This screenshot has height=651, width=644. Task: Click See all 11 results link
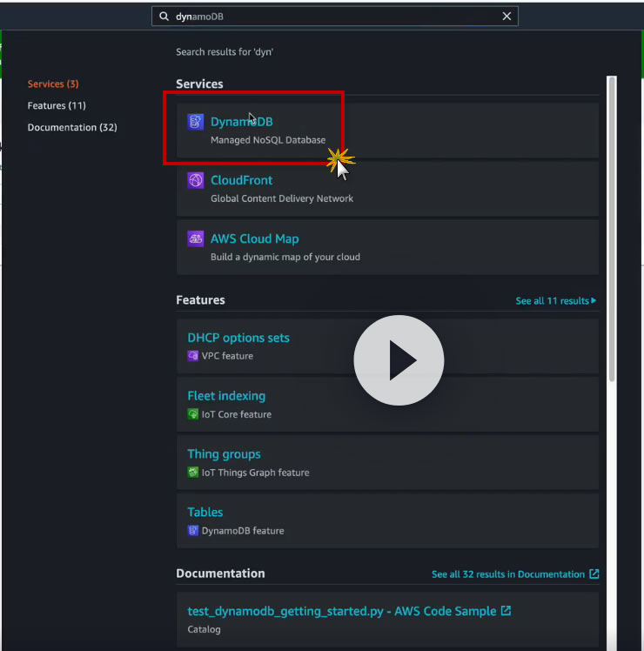[x=555, y=300]
